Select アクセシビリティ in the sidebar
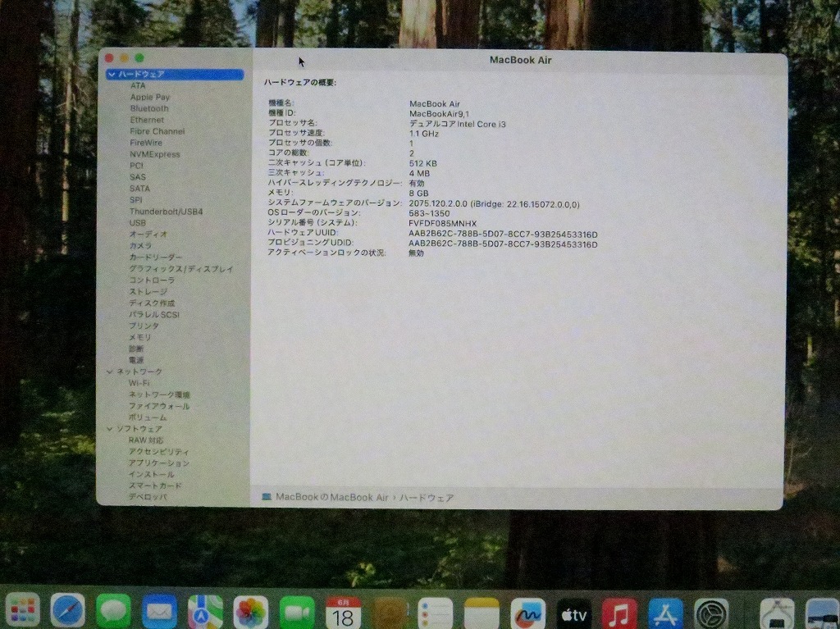This screenshot has height=629, width=840. [x=158, y=452]
